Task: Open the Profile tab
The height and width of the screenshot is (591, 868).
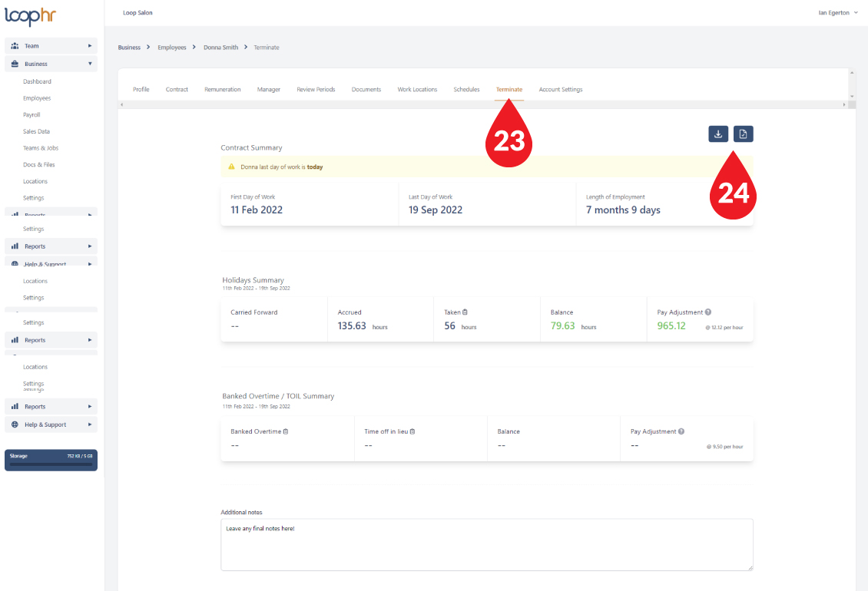Action: (x=141, y=89)
